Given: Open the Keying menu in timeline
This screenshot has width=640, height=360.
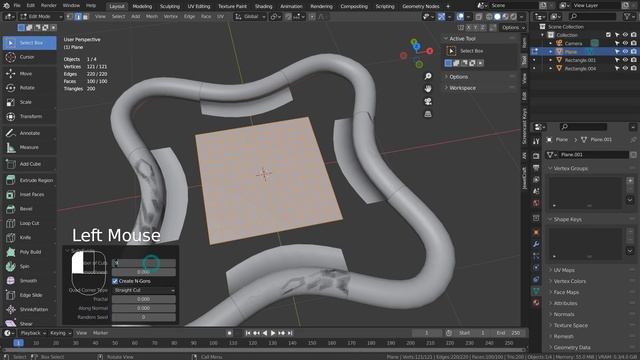Looking at the screenshot, I should point(60,333).
